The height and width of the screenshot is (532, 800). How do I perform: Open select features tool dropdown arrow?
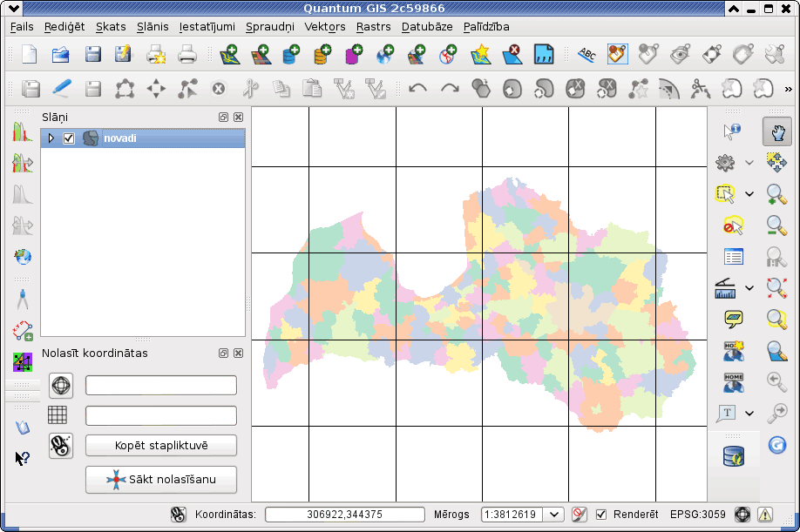[x=749, y=194]
